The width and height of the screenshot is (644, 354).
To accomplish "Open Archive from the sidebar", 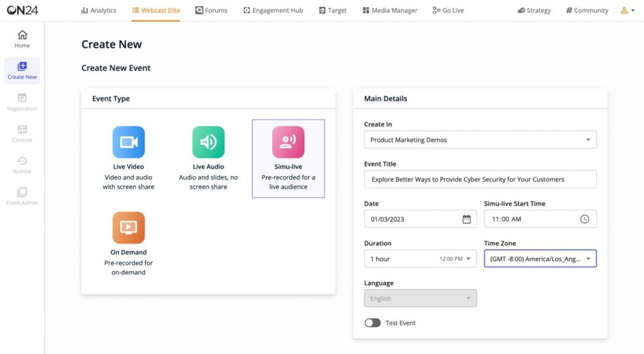I will pos(22,165).
